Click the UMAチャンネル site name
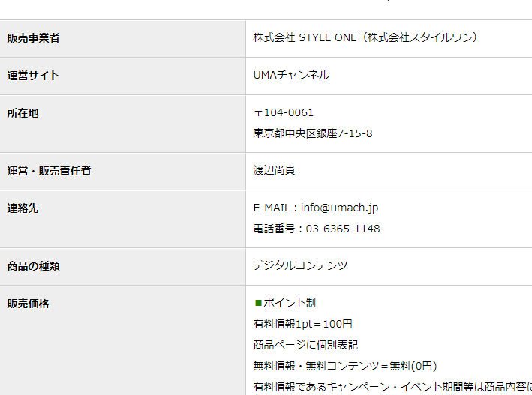This screenshot has width=532, height=395. point(291,75)
